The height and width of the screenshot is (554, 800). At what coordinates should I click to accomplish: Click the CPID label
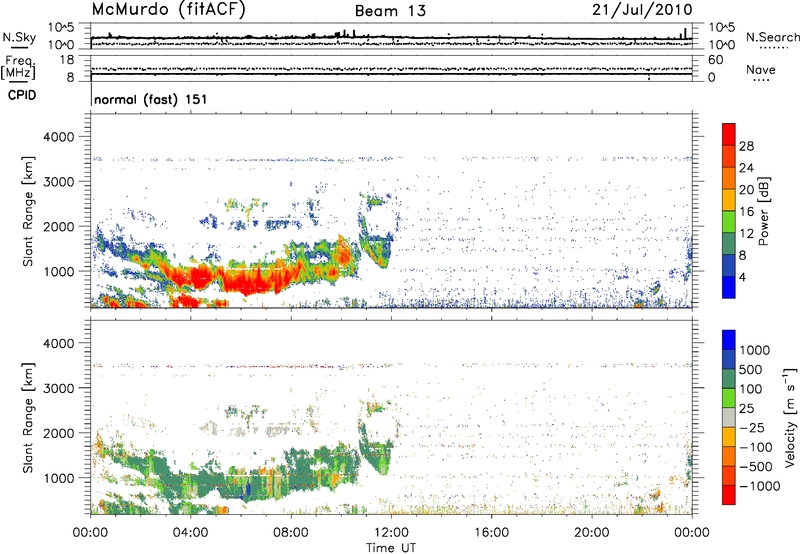point(22,95)
